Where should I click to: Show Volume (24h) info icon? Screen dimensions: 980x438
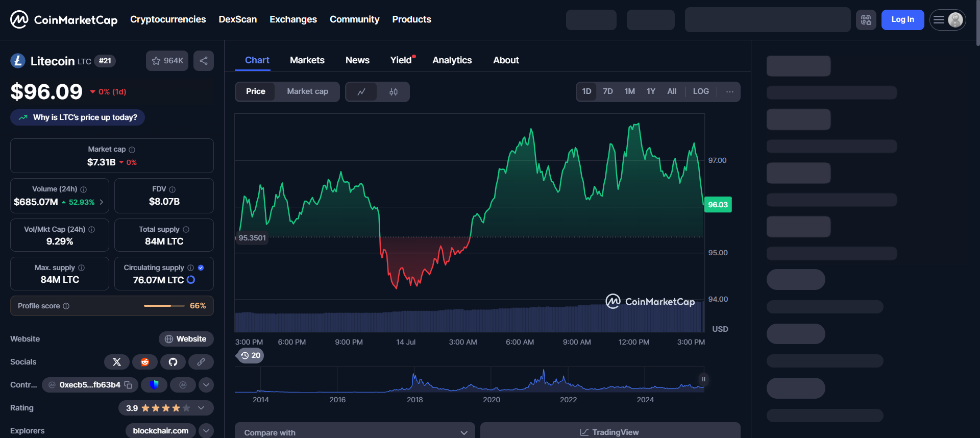click(x=84, y=189)
